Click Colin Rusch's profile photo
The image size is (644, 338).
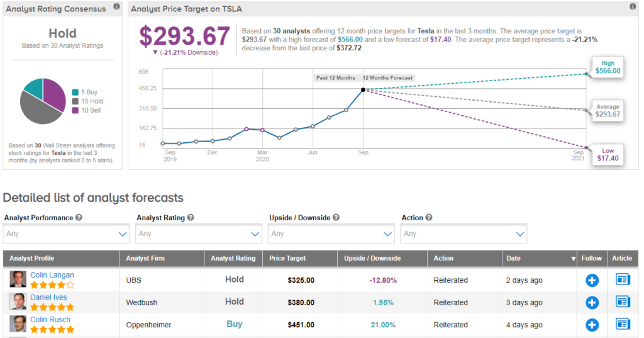(18, 324)
